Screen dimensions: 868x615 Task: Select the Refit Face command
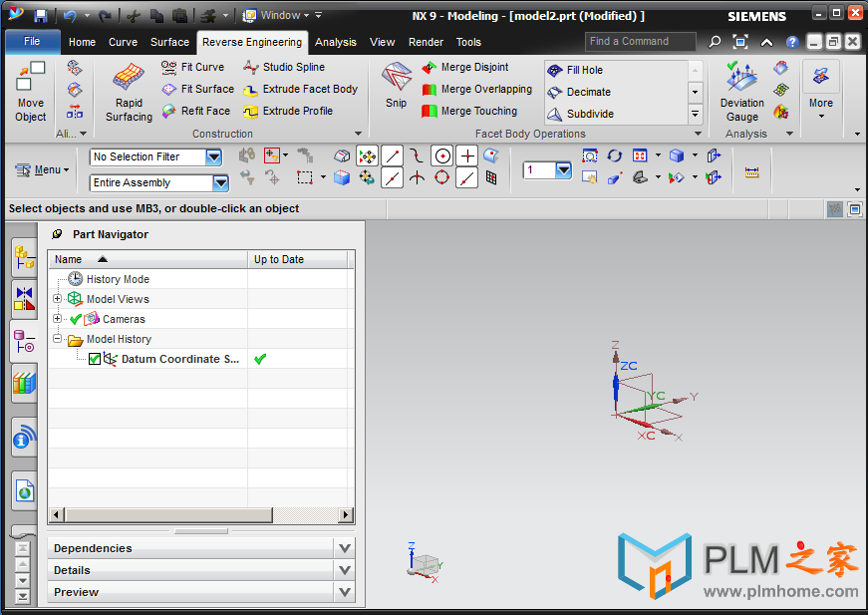pos(196,112)
